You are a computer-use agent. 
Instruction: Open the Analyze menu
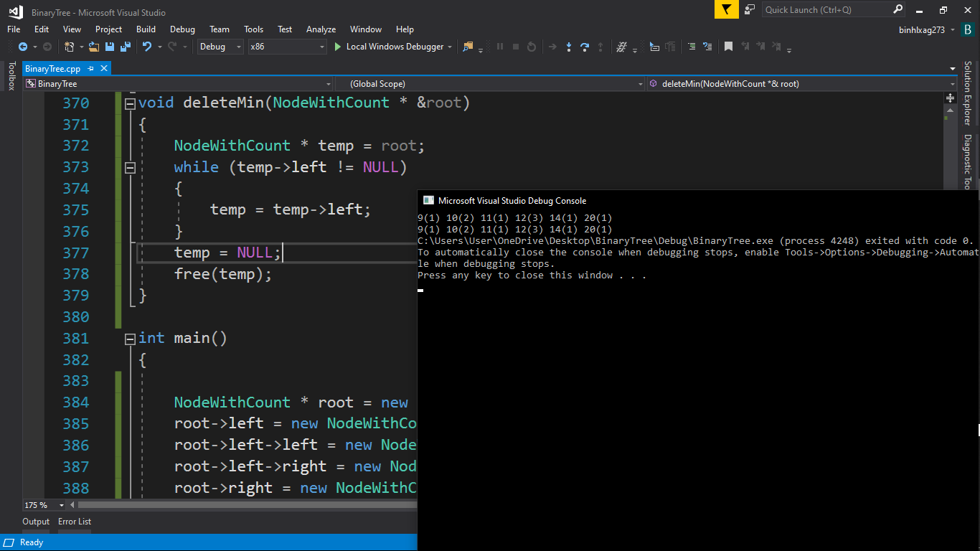(321, 29)
